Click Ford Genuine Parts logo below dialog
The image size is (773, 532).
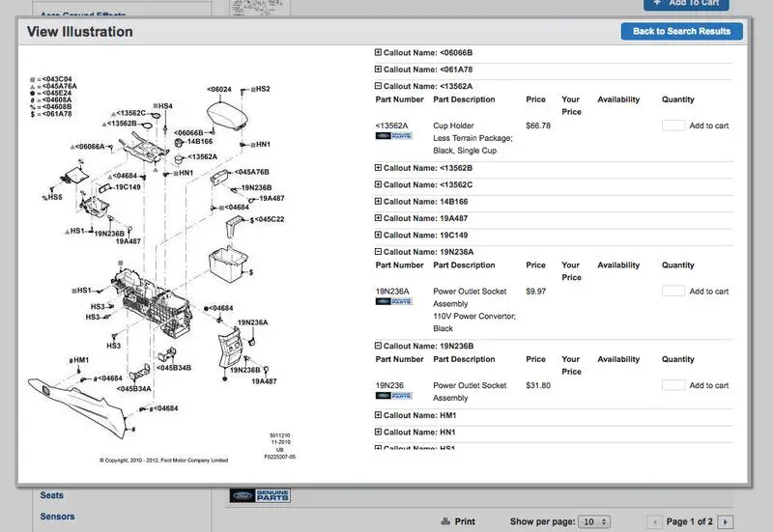[260, 495]
